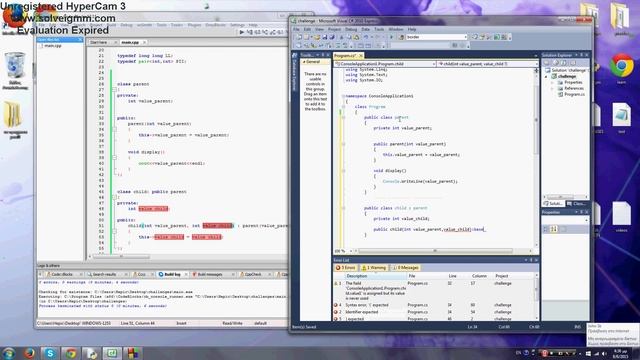Open the Build log tab in Code::Blocks
This screenshot has width=640, height=360.
coord(172,274)
